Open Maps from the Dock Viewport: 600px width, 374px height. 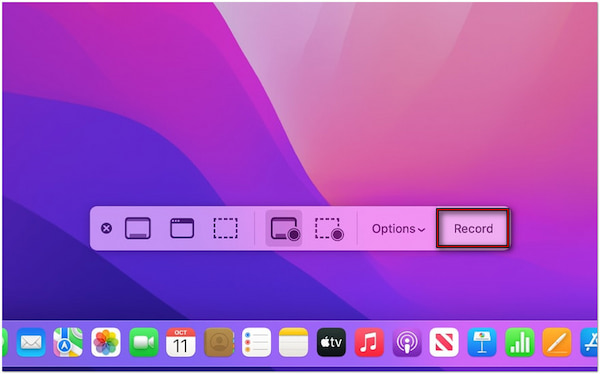[68, 342]
